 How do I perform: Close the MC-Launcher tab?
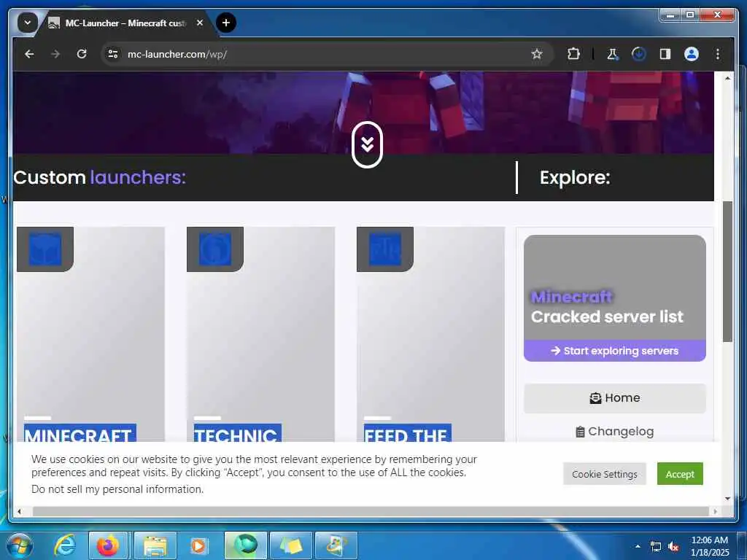200,23
